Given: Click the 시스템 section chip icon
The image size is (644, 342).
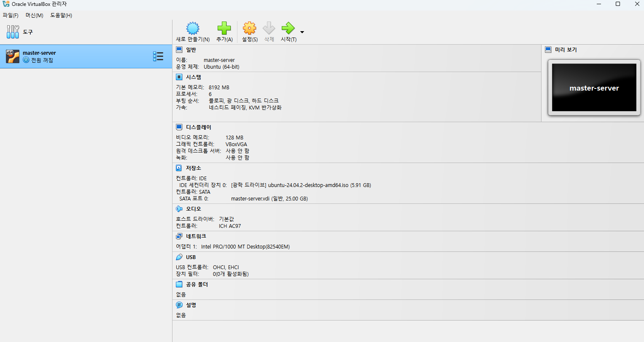Looking at the screenshot, I should (179, 77).
